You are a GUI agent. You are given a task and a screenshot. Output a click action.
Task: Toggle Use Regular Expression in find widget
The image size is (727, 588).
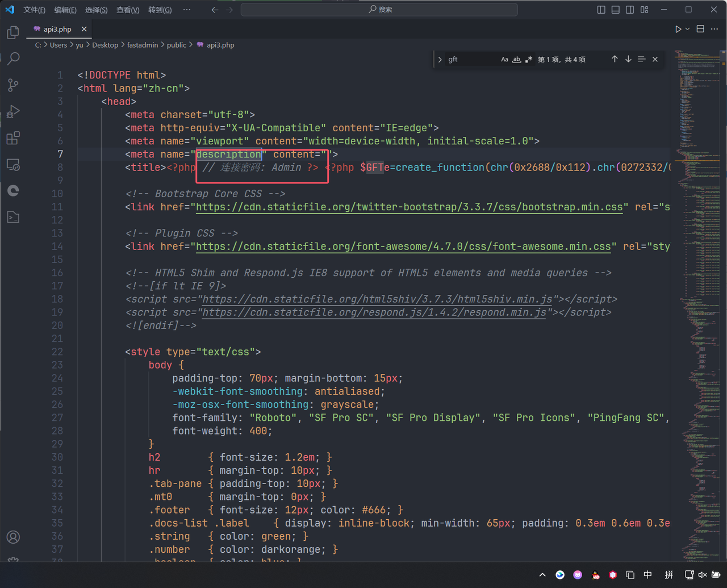[x=529, y=59]
